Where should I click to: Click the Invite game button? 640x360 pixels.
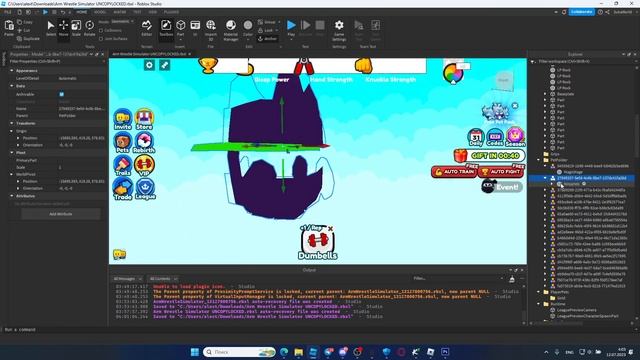pos(122,120)
